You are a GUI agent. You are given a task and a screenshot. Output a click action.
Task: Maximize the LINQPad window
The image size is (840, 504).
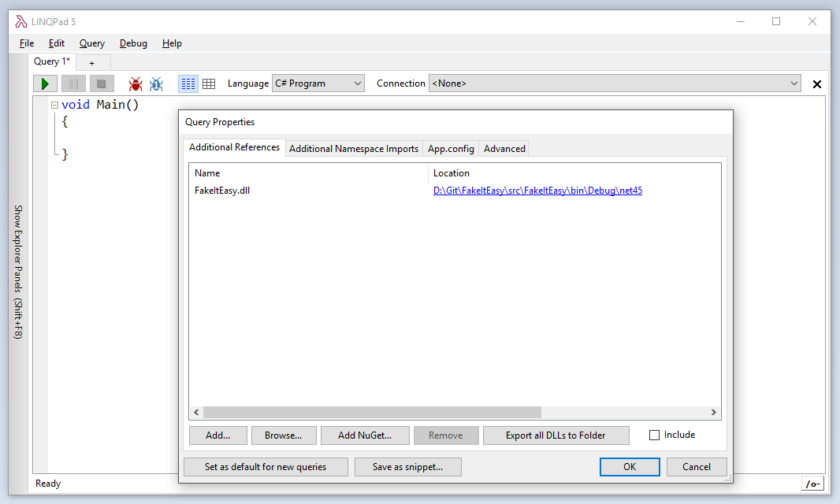pos(776,21)
